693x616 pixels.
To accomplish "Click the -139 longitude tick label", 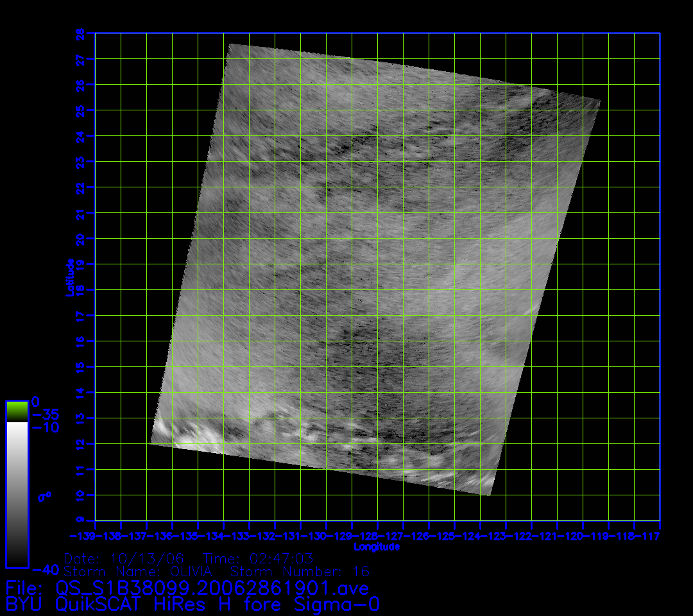I will tap(82, 535).
